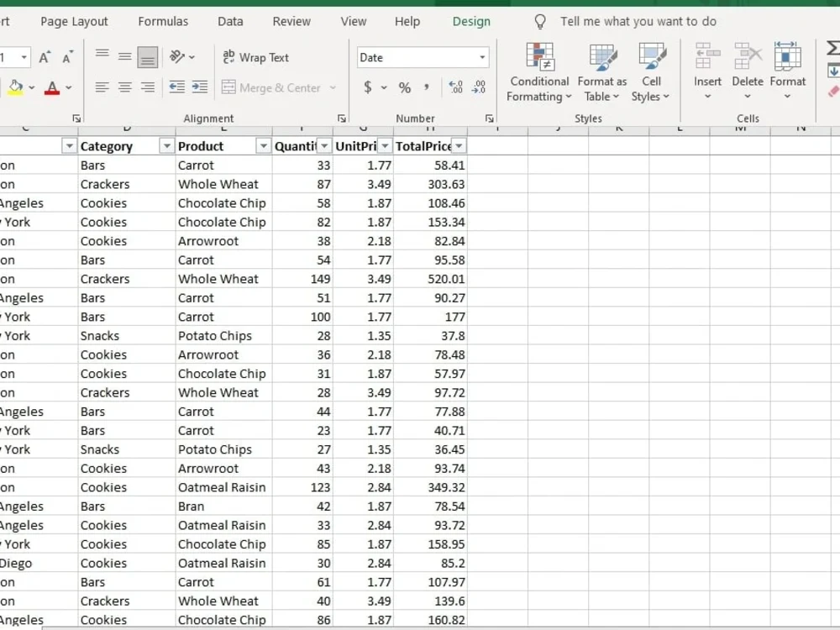The image size is (840, 630).
Task: Select quantity cell 149
Action: [302, 279]
